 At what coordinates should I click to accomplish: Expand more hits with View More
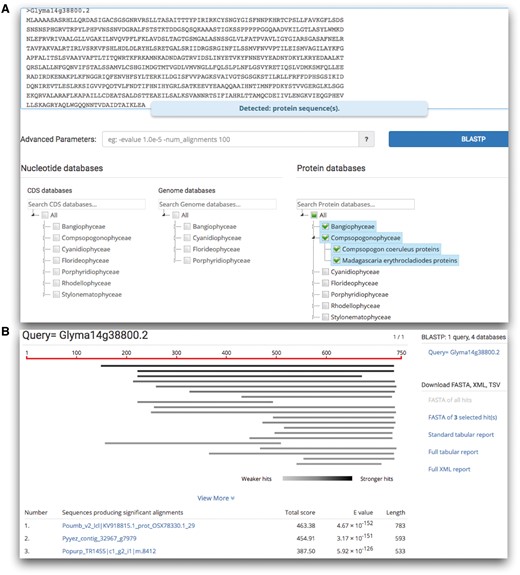[216, 498]
